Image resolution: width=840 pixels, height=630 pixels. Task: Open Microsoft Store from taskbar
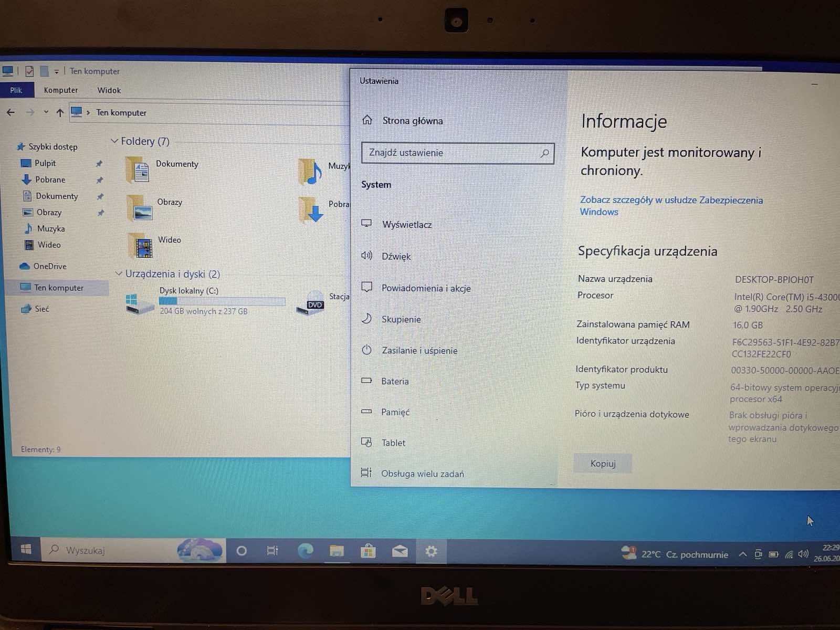(x=368, y=551)
